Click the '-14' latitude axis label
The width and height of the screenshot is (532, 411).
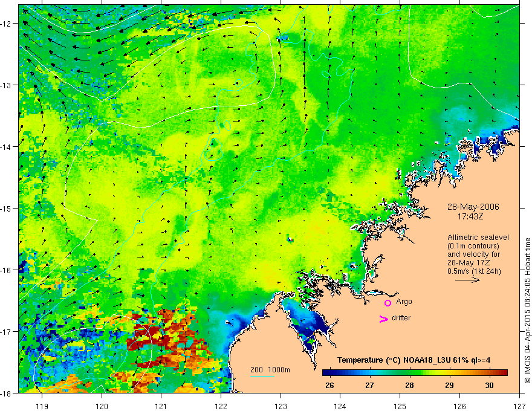[6, 147]
